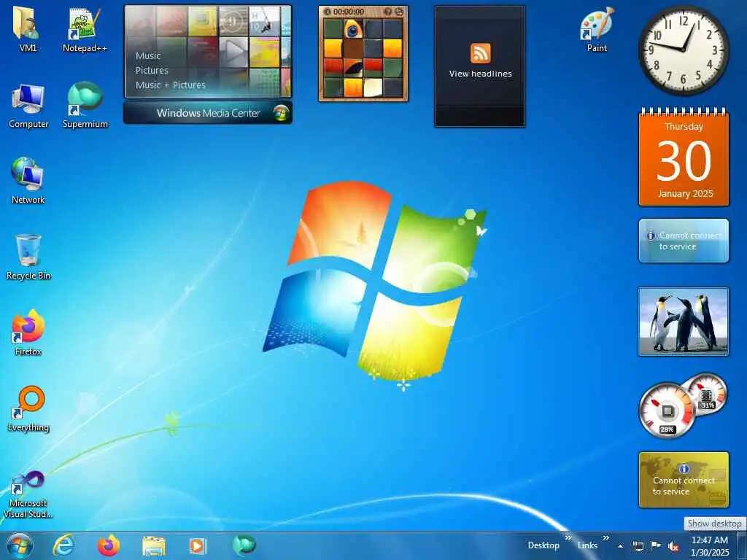
Task: Launch the Firefox desktop shortcut
Action: click(x=28, y=332)
